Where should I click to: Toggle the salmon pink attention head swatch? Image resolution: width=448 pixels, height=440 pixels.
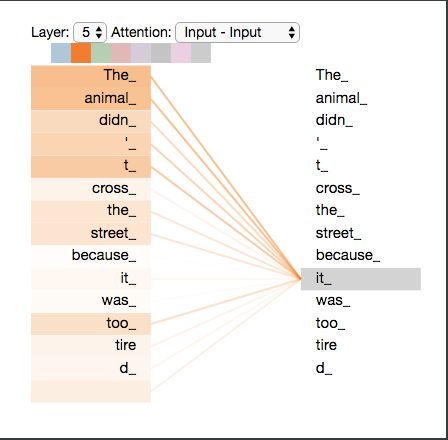coord(121,53)
